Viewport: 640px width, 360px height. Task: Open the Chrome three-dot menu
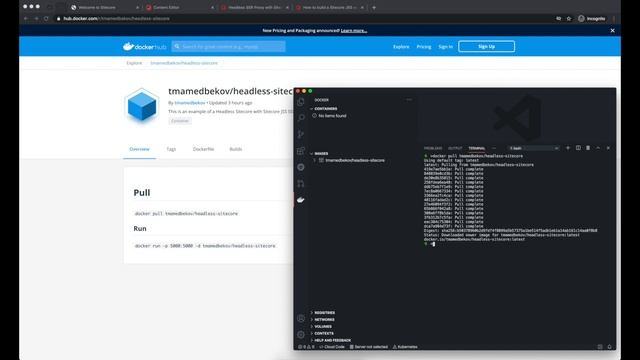(x=614, y=18)
